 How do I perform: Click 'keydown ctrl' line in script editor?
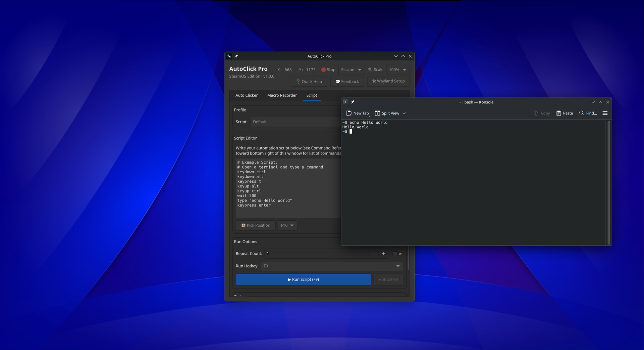(251, 172)
